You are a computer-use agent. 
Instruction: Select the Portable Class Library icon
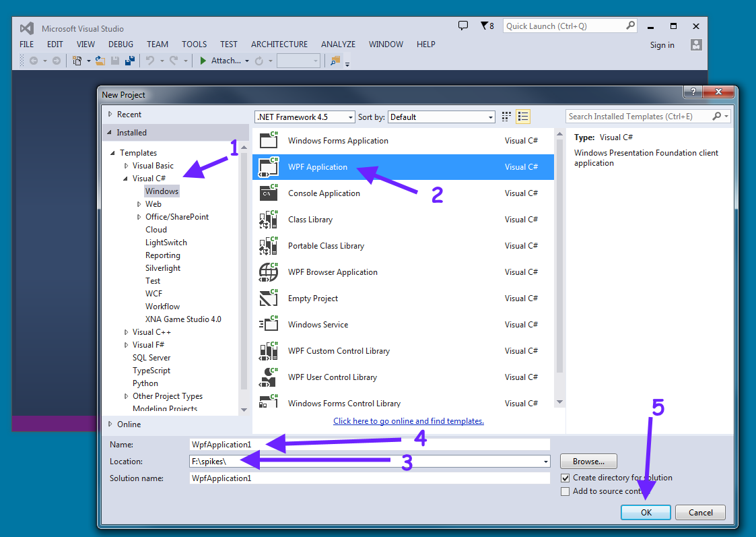tap(269, 245)
